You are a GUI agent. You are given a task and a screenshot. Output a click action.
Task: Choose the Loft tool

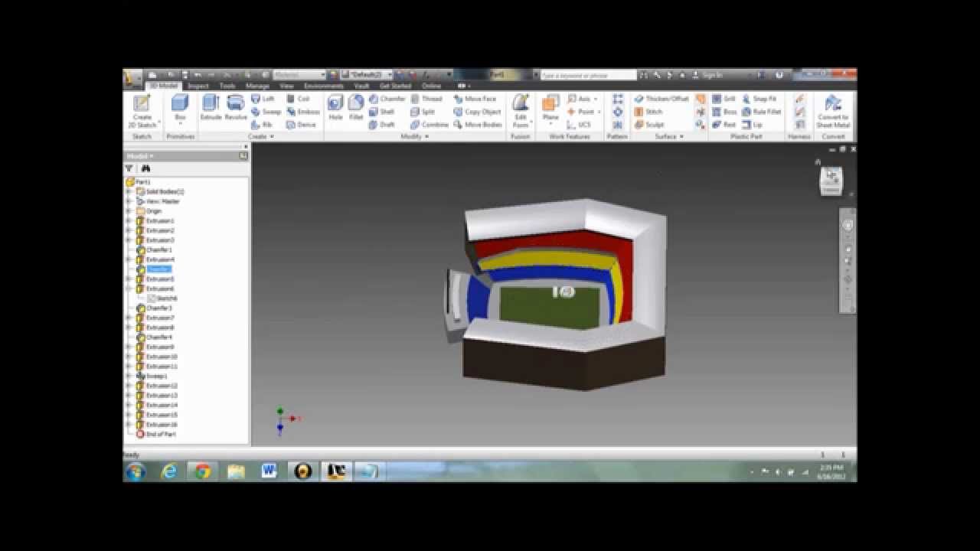click(x=263, y=99)
